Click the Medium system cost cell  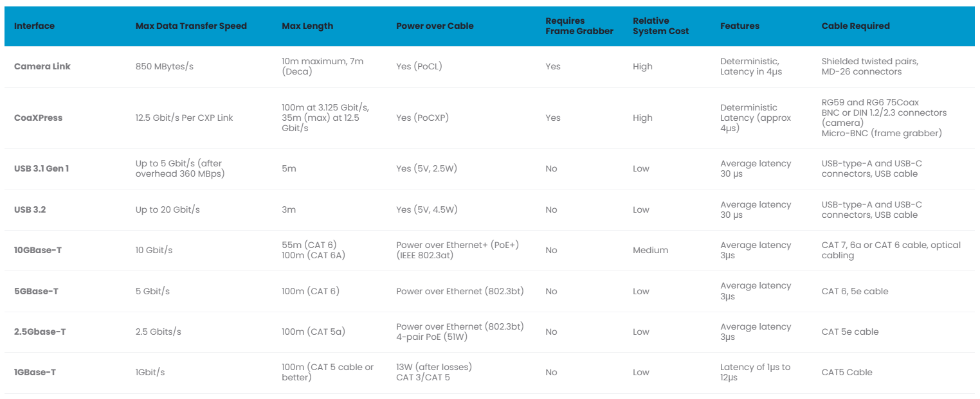650,251
